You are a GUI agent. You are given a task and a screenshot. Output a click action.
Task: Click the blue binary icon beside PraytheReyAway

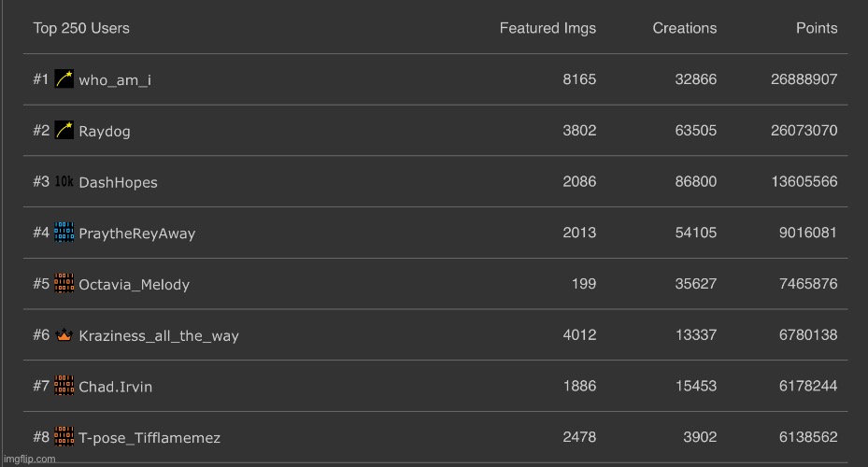[x=64, y=233]
